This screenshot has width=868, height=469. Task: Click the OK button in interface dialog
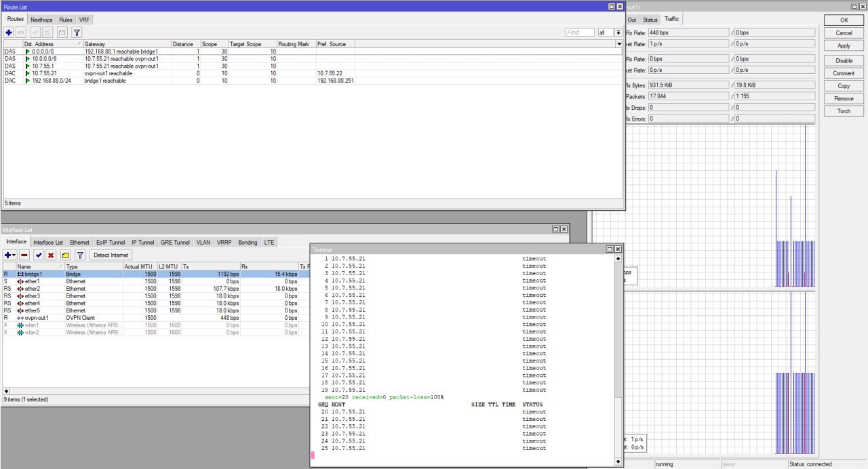[844, 20]
